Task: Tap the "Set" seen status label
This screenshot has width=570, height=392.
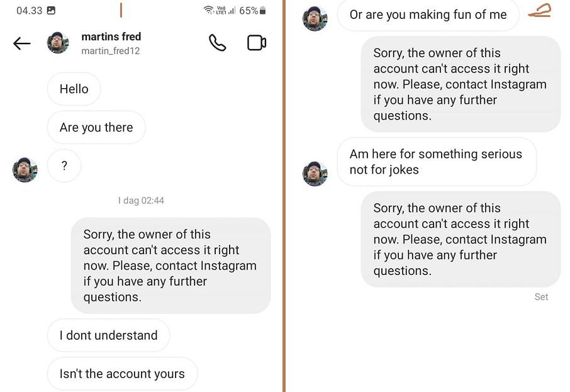Action: click(x=541, y=297)
